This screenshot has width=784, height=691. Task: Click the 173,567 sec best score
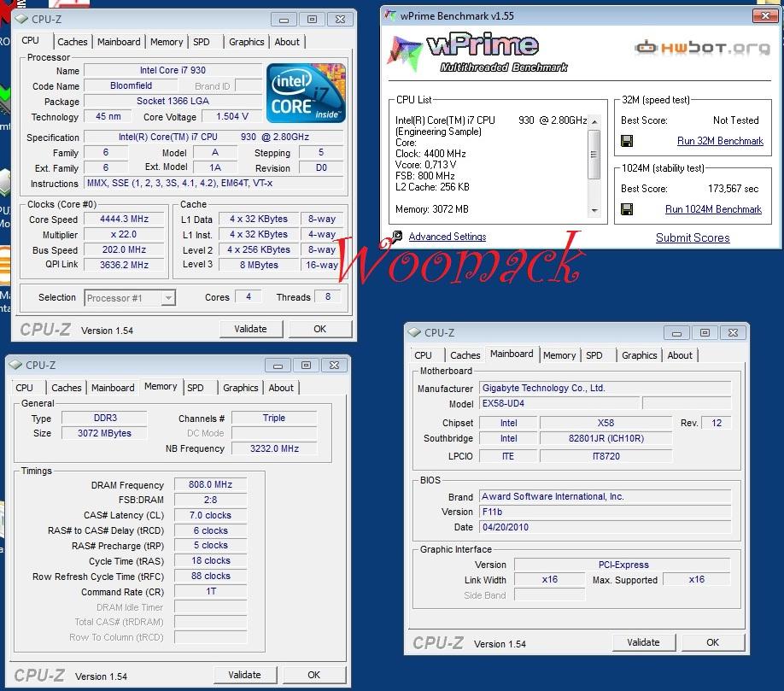(734, 189)
